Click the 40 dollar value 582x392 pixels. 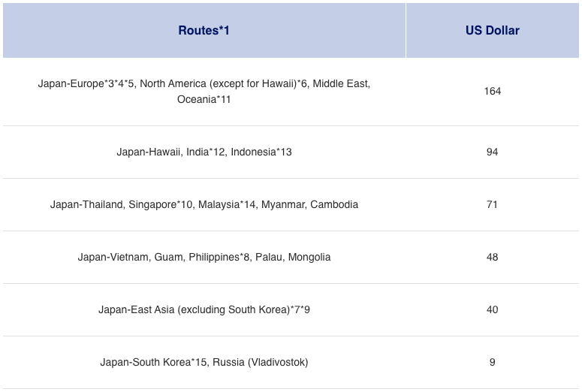[492, 309]
